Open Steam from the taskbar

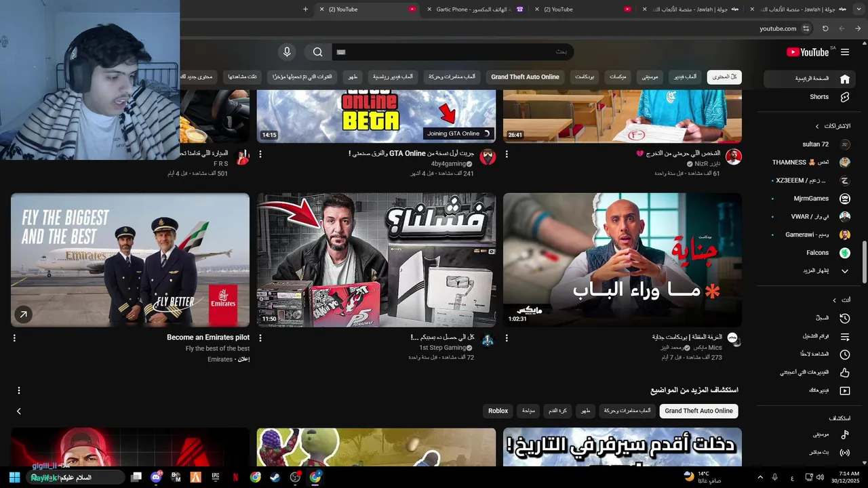(x=275, y=477)
